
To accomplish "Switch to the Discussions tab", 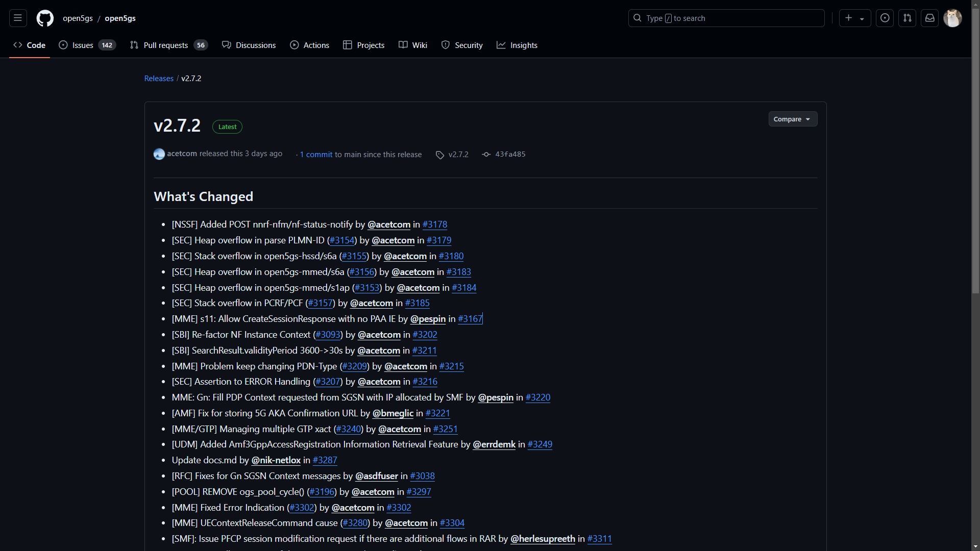I will 249,45.
